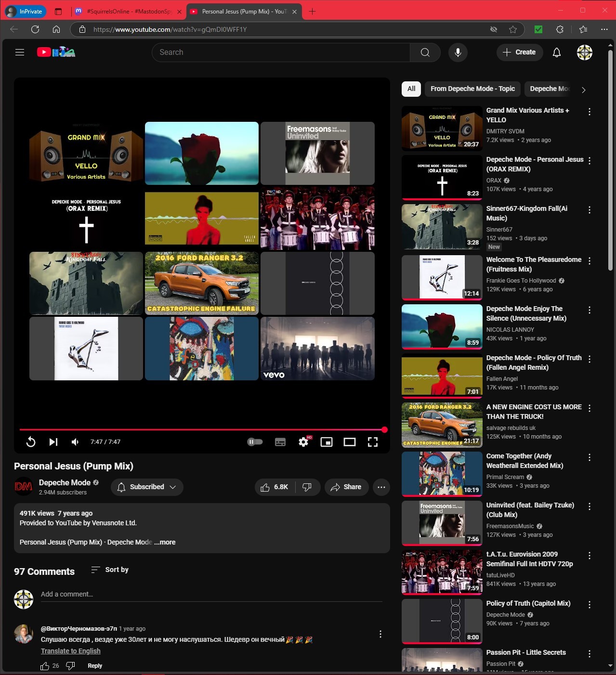Viewport: 616px width, 675px height.
Task: Open top comment's three-dot menu
Action: 380,634
